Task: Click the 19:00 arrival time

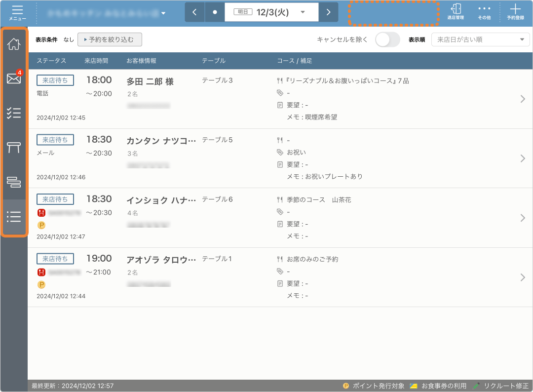Action: (99, 258)
